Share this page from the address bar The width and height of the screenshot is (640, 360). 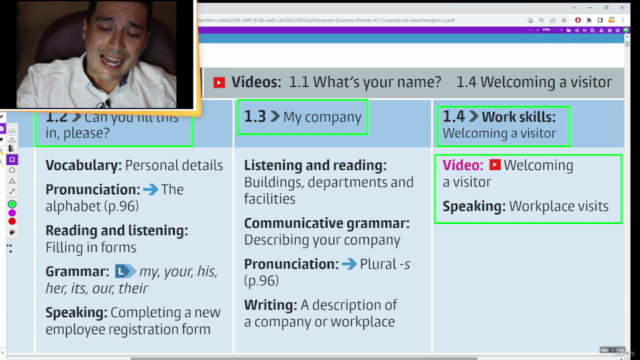(553, 20)
